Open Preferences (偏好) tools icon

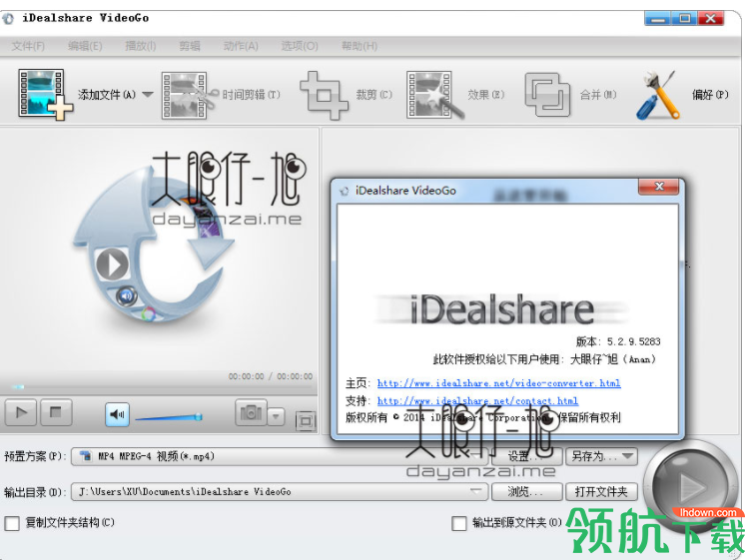[x=657, y=95]
